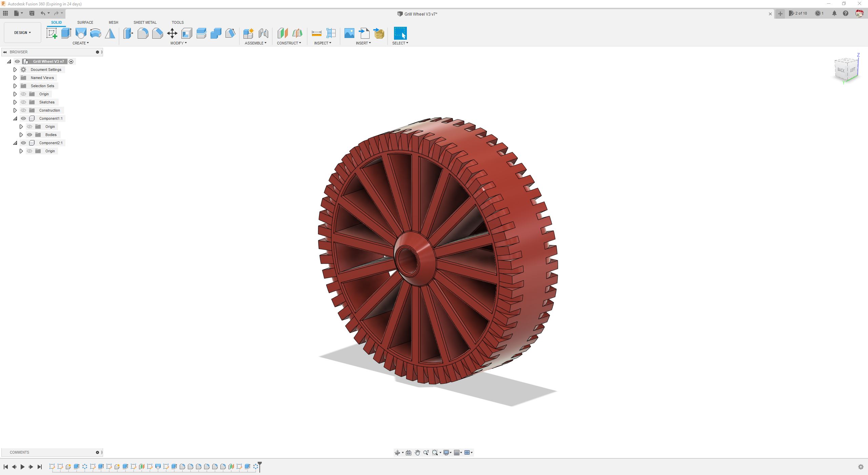868x475 pixels.
Task: Select the Create Sketch tool
Action: coord(52,33)
